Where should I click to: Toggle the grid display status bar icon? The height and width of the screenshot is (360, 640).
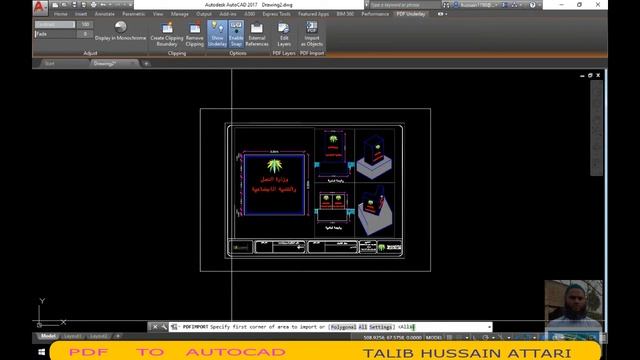coord(449,338)
